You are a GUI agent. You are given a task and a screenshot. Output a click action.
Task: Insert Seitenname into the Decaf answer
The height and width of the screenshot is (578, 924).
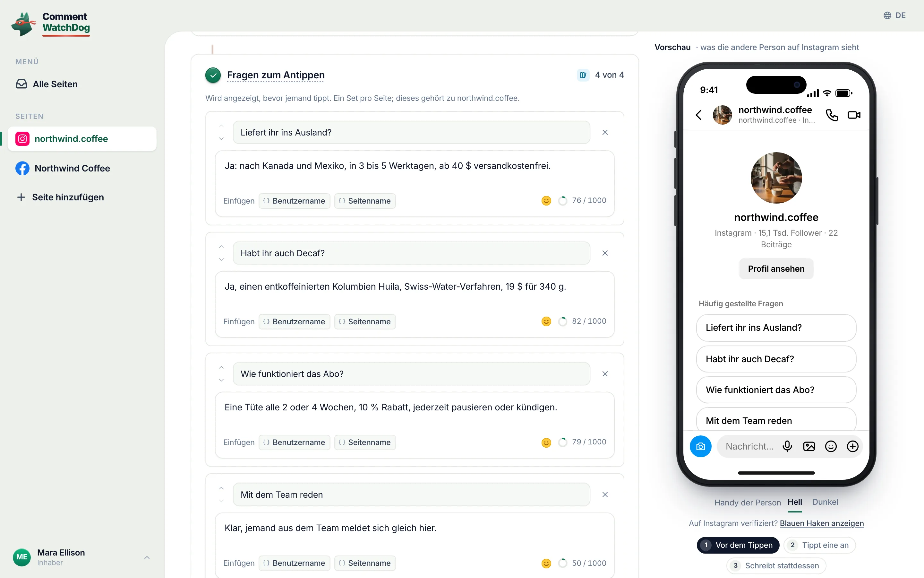coord(365,321)
